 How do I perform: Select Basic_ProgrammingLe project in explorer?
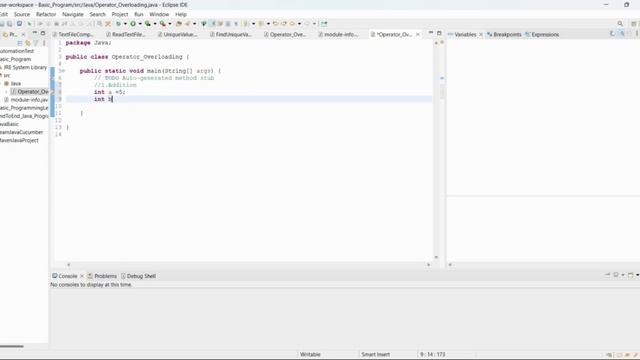(x=24, y=108)
